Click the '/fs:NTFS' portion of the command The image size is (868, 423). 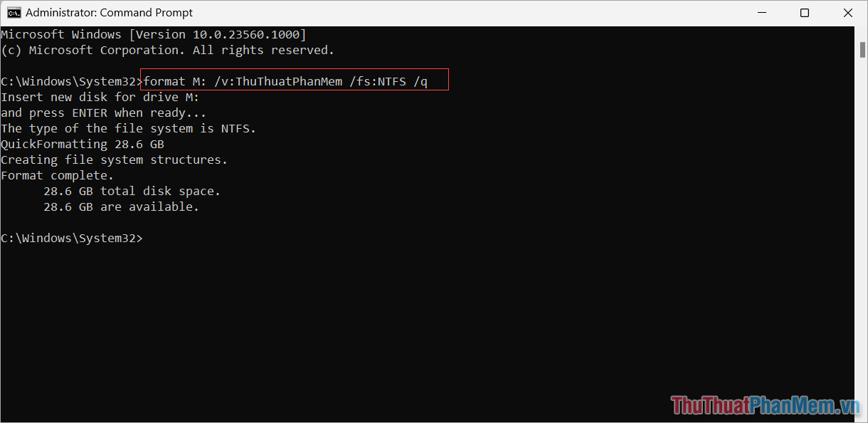(381, 80)
